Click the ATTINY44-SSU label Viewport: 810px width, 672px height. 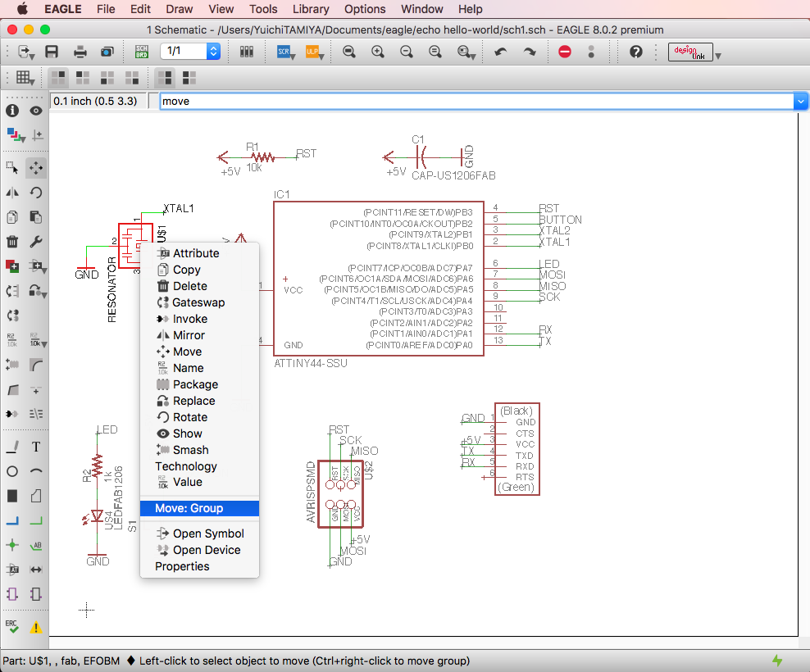pyautogui.click(x=311, y=364)
